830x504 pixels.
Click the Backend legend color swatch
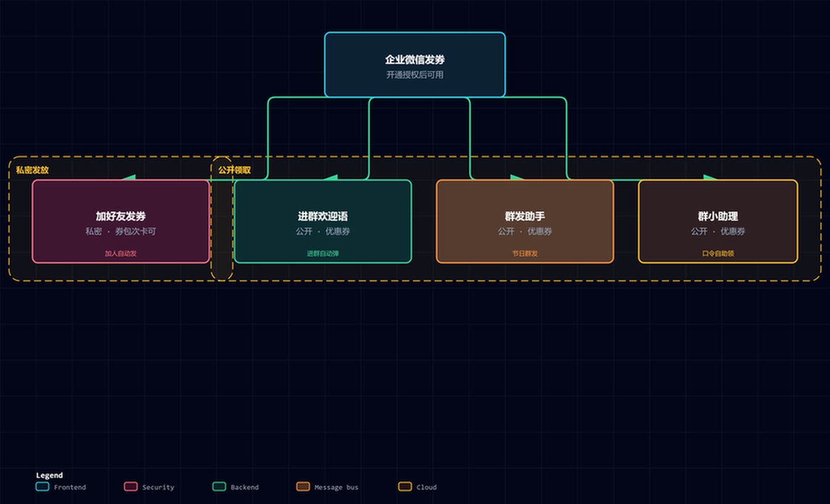coord(220,487)
